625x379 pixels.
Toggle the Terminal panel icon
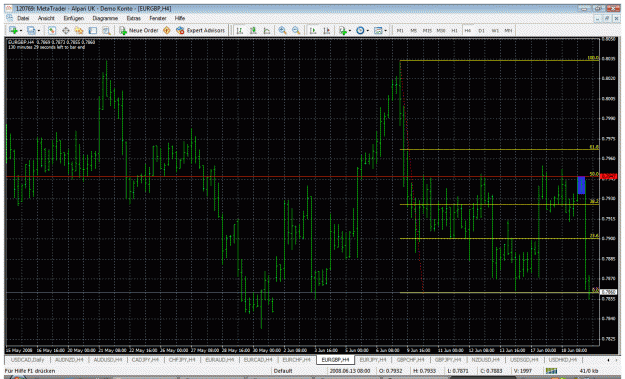pos(93,30)
